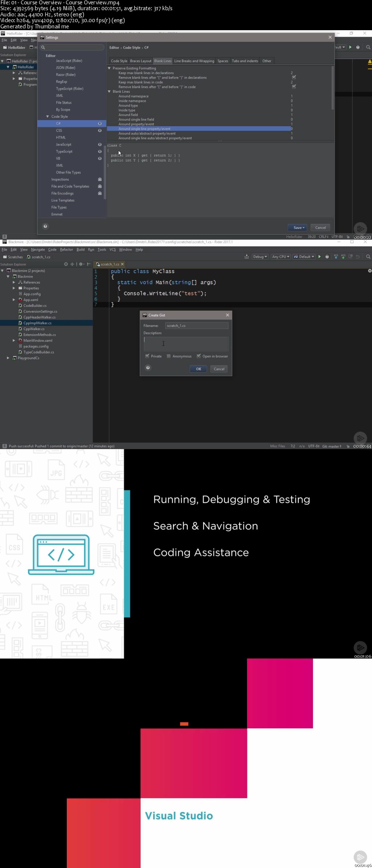
Task: Click the Build solution icon in Blackmire toolbar
Action: coord(247,257)
